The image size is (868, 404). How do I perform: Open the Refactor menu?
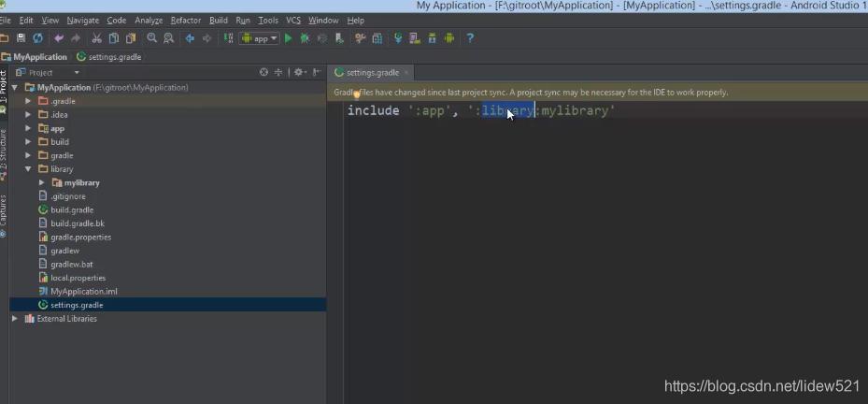pyautogui.click(x=186, y=20)
